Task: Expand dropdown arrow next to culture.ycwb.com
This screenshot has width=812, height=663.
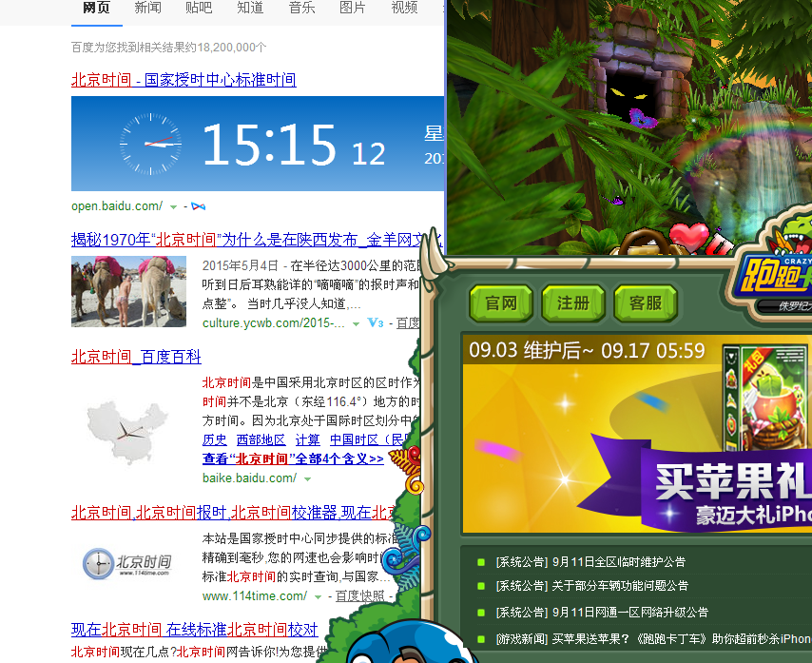Action: pyautogui.click(x=356, y=323)
